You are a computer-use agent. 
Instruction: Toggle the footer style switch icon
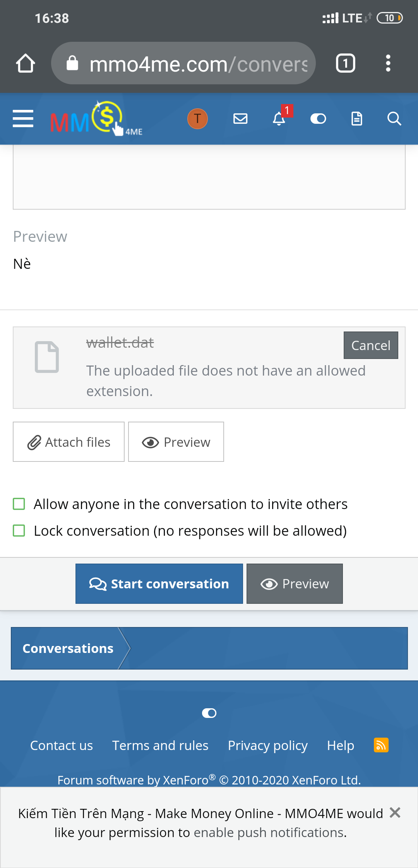(209, 713)
